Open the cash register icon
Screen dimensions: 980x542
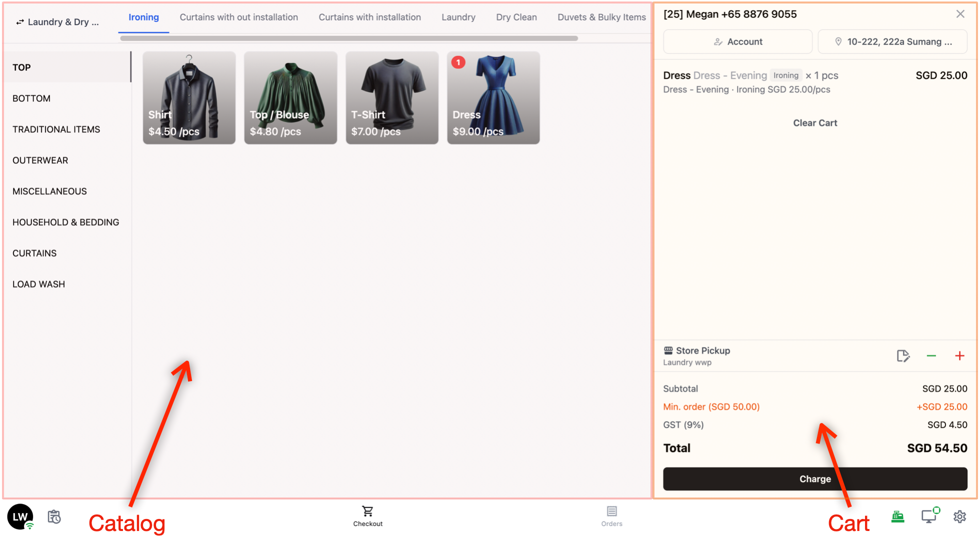[897, 516]
